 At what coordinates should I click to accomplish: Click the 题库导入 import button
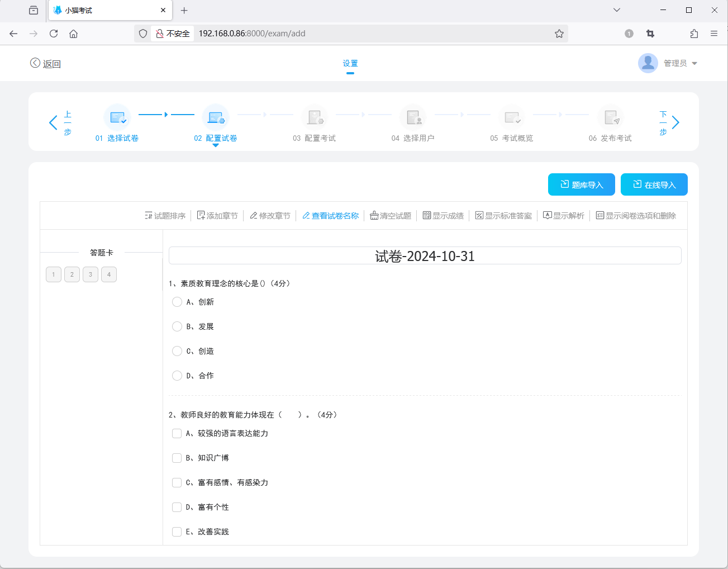581,184
